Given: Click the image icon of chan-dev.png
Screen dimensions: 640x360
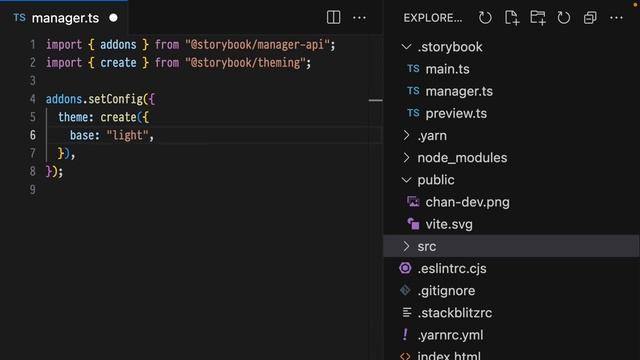Looking at the screenshot, I should [413, 202].
